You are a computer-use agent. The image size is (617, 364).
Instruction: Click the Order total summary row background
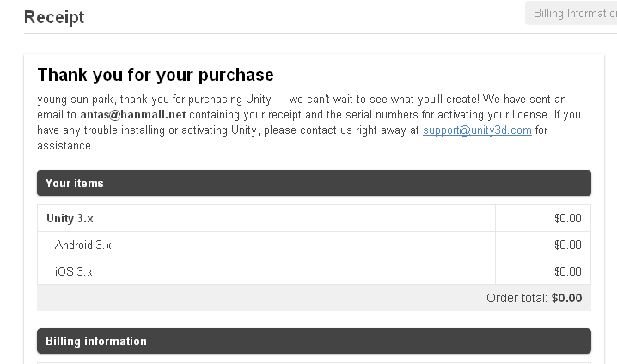pos(314,298)
